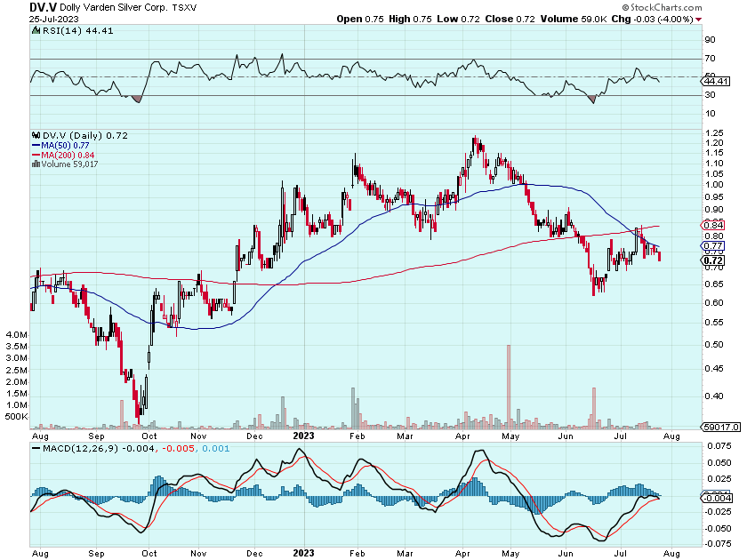Click the 2023 label on MACD axis
The height and width of the screenshot is (560, 755).
304,553
